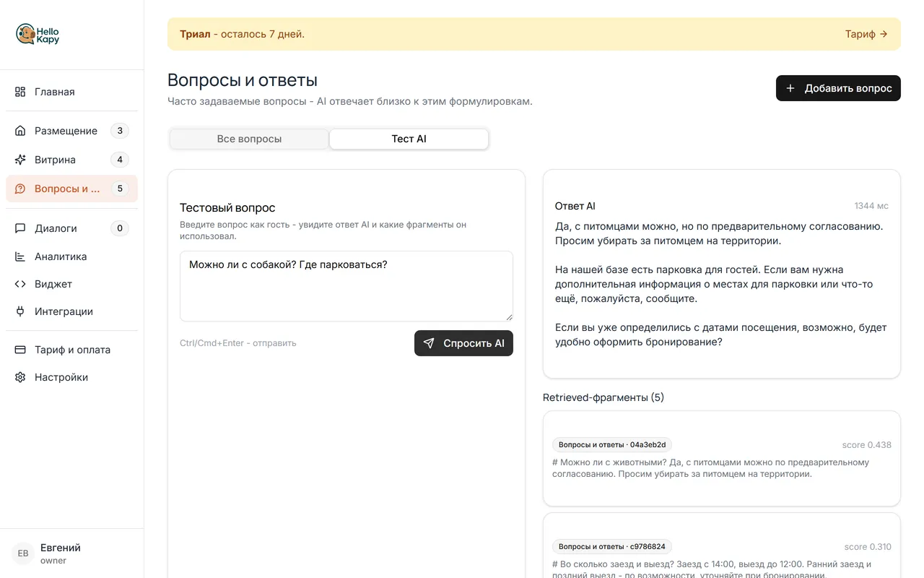
Task: Click the 'score 0.438' value
Action: tap(866, 445)
